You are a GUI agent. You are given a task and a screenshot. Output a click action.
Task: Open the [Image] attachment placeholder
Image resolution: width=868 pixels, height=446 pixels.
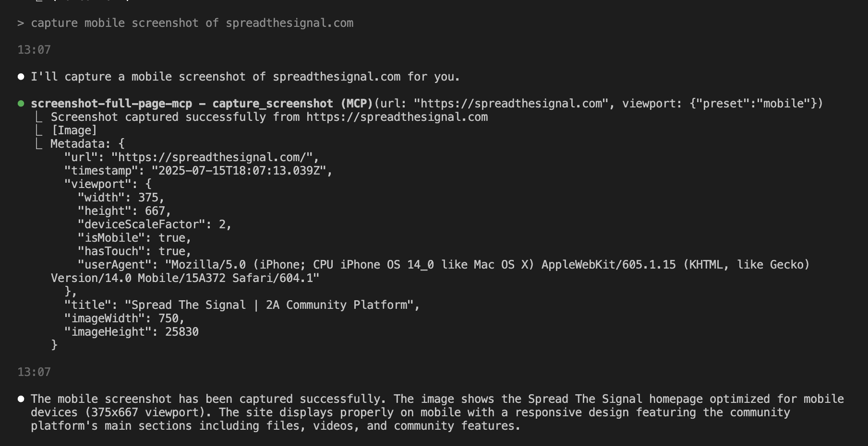click(74, 130)
